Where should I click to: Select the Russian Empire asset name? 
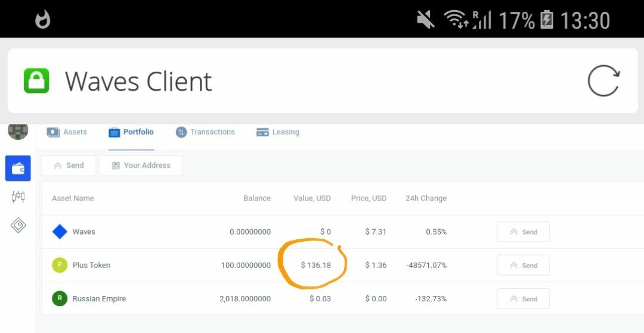click(99, 298)
